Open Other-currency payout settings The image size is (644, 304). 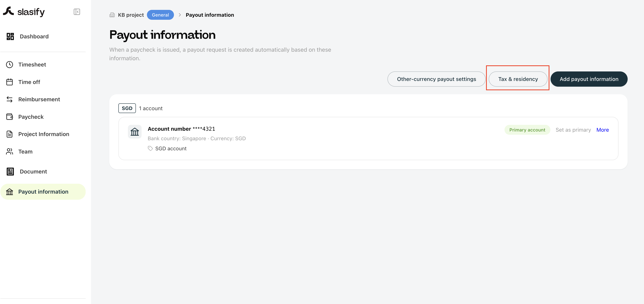point(436,79)
